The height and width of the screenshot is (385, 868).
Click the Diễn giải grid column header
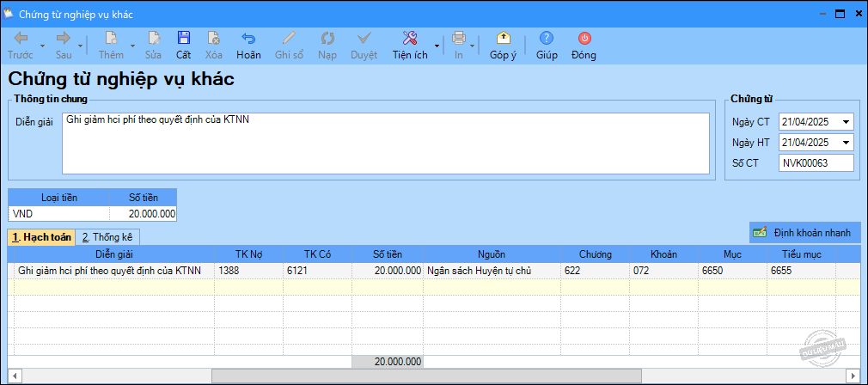point(114,254)
